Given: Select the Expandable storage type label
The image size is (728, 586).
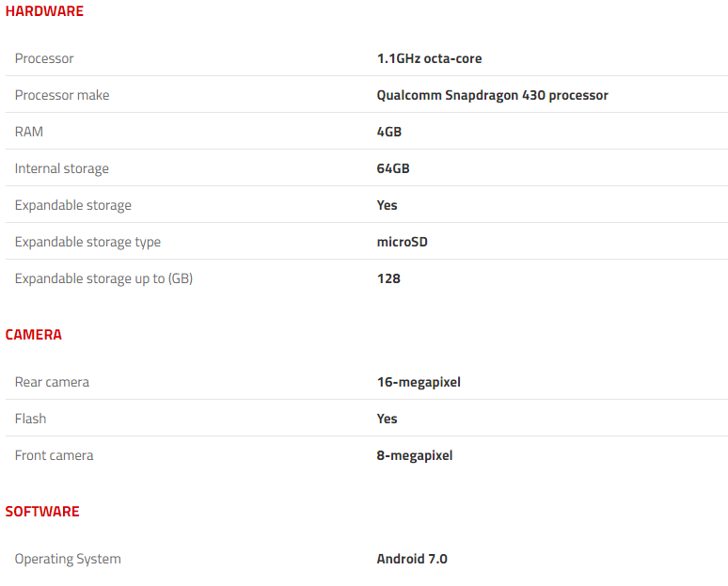Looking at the screenshot, I should coord(87,242).
